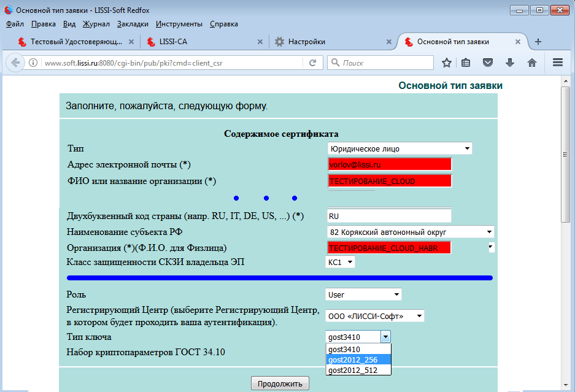Click the Содержимое сертификата heading
Viewport: 575px width, 392px height.
tap(281, 134)
